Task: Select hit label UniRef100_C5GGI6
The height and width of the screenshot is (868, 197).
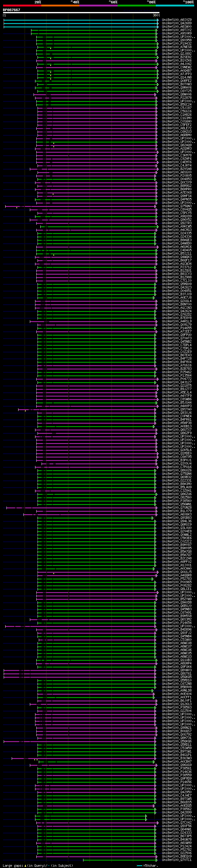Action: (177, 111)
